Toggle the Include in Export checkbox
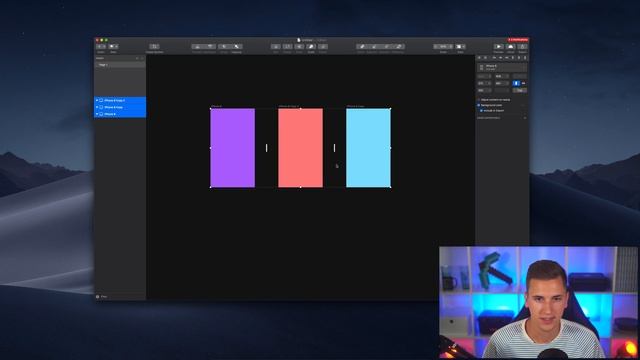This screenshot has width=640, height=360. click(481, 111)
